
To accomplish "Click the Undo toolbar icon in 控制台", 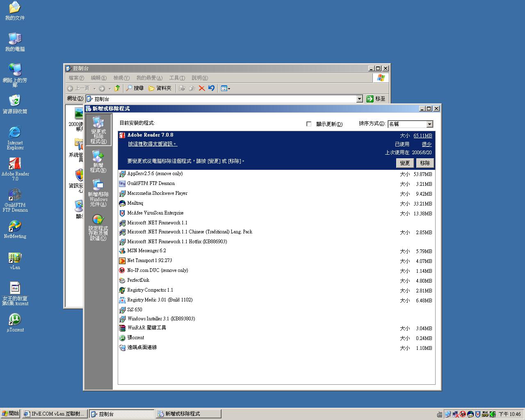I will click(212, 88).
